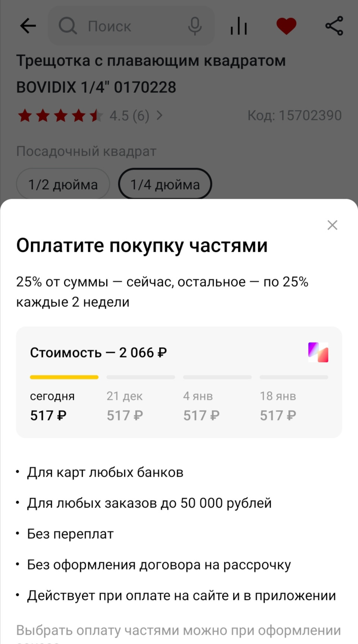
Task: Toggle the red heart favorite
Action: (x=286, y=26)
